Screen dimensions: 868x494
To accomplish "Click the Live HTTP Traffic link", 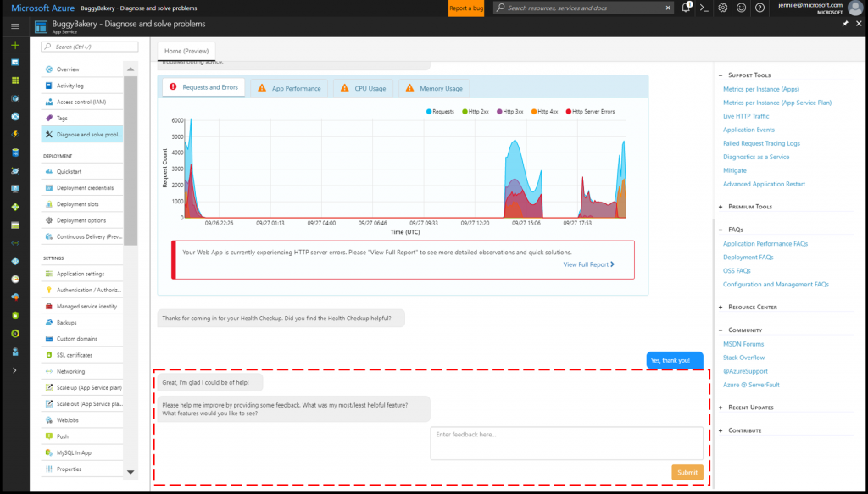I will (746, 116).
